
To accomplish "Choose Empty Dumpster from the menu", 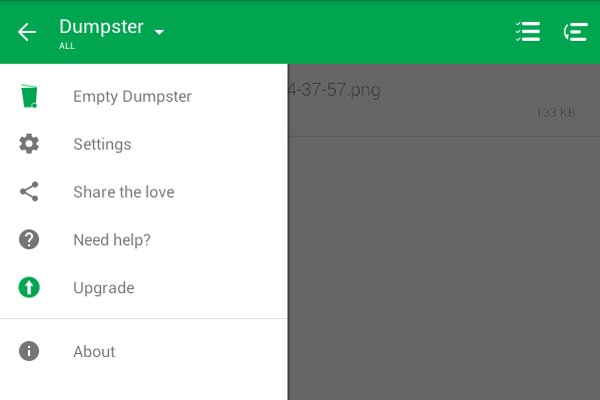I will coord(143,96).
